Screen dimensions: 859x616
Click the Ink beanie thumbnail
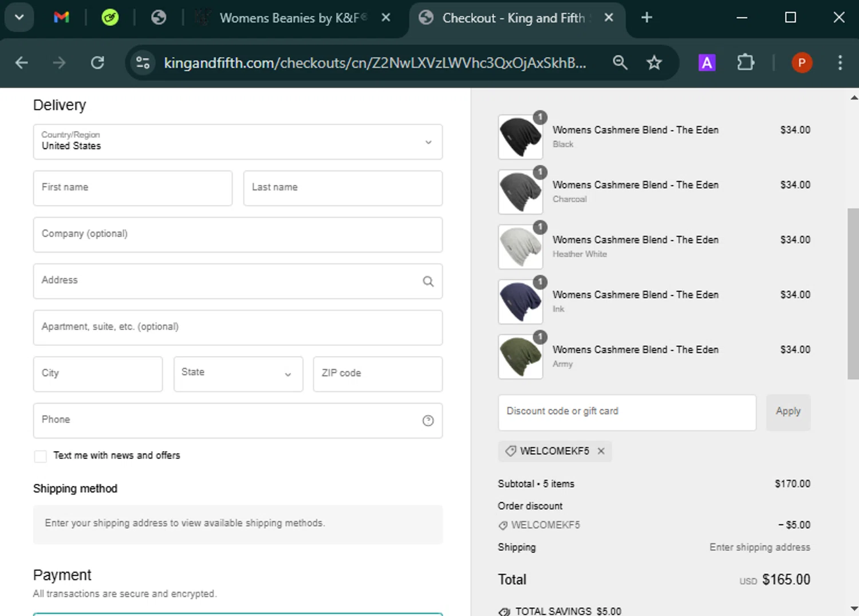tap(521, 302)
